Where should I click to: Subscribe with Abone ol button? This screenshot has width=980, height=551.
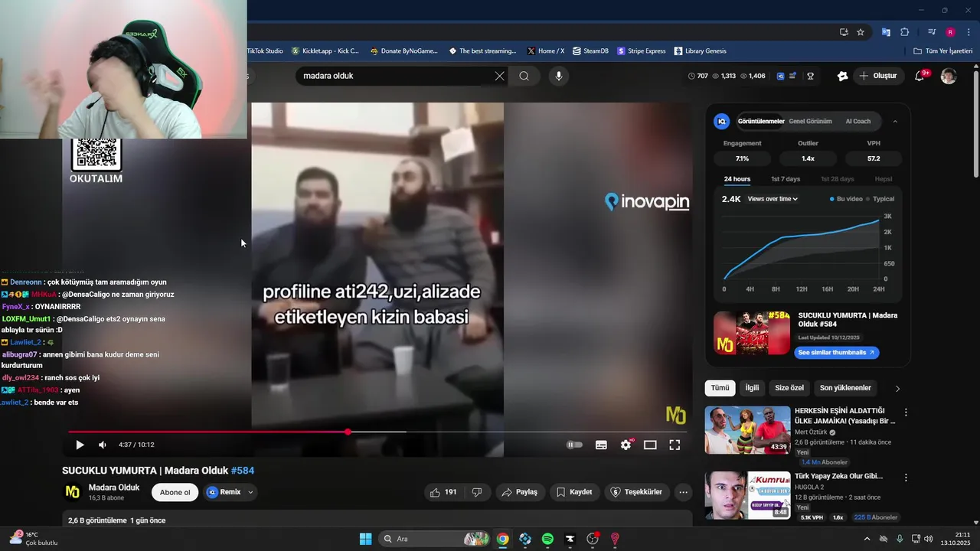(175, 492)
